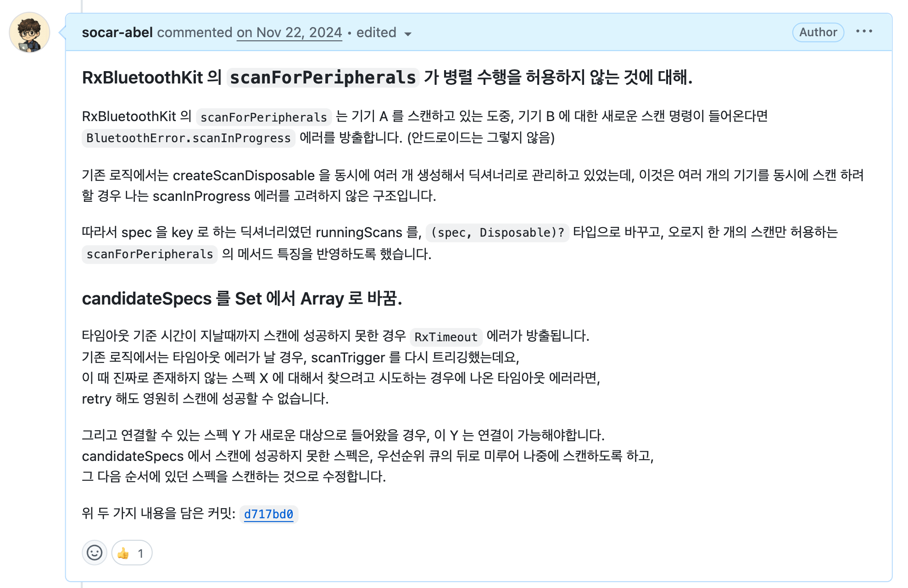Click scanForPeripherals code before "의 메서드"

coord(150,254)
